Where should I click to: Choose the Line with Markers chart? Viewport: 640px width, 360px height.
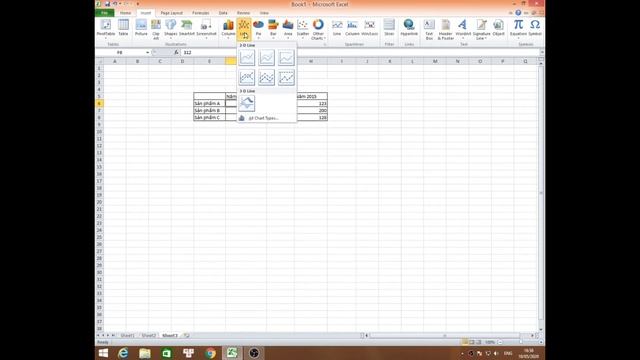(x=247, y=77)
